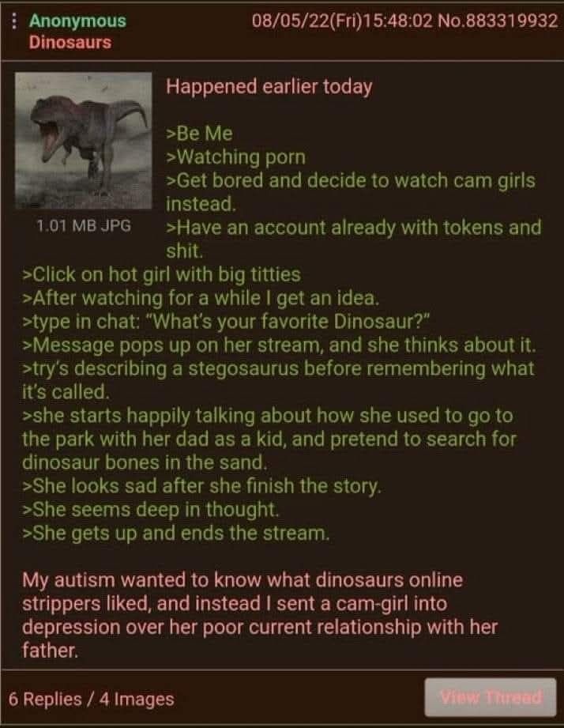The image size is (564, 728).
Task: Tap the 08/05/22 post timestamp
Action: tap(342, 21)
